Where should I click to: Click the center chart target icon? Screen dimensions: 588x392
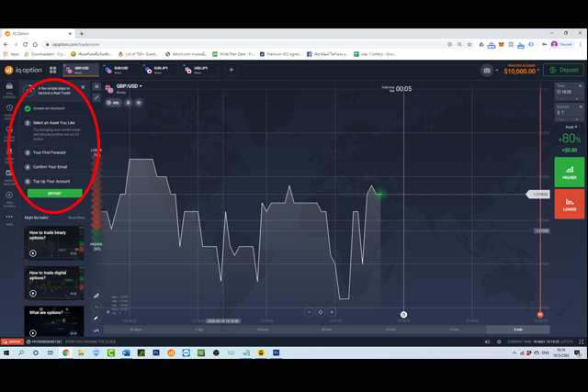pyautogui.click(x=321, y=312)
